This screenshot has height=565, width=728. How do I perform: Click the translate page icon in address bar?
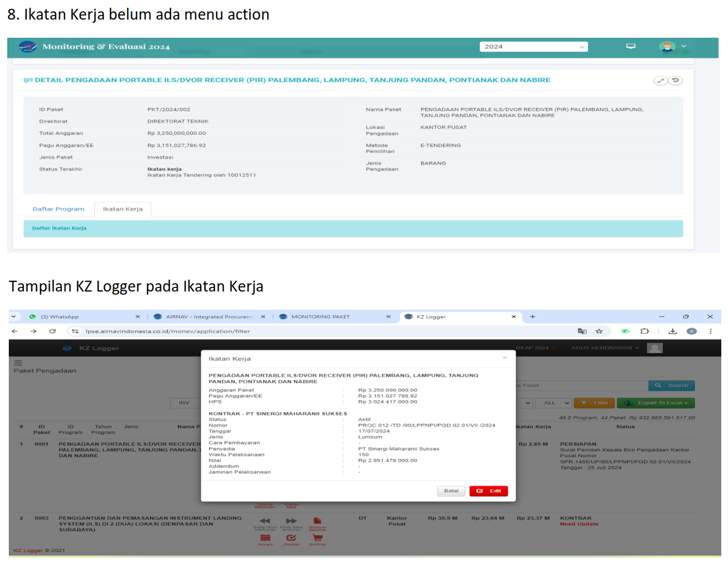pos(582,331)
